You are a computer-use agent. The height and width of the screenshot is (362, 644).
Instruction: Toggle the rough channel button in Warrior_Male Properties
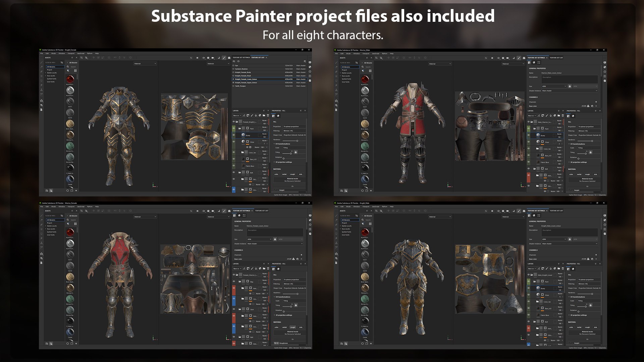click(x=587, y=174)
